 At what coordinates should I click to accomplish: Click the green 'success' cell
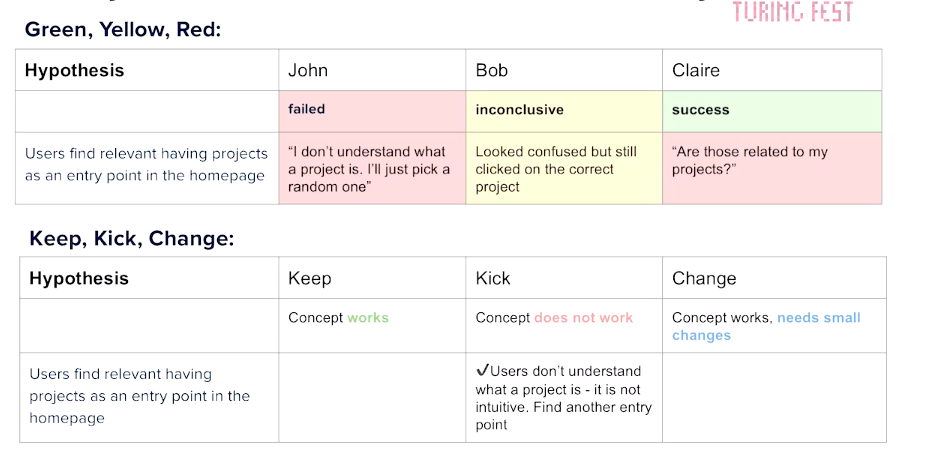click(771, 111)
